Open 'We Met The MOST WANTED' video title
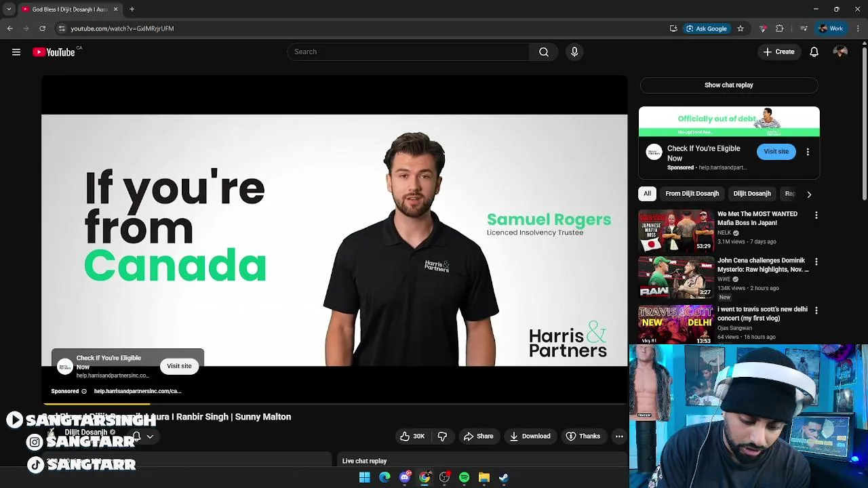Screen dimensions: 868x488 coord(757,218)
